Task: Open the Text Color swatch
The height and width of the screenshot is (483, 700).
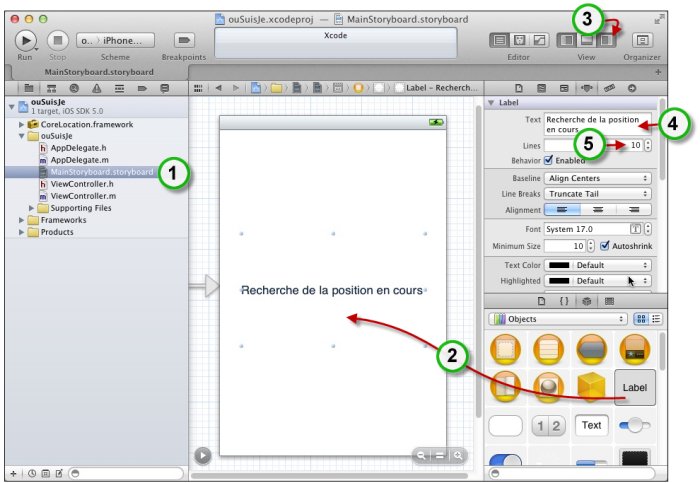Action: (x=558, y=265)
